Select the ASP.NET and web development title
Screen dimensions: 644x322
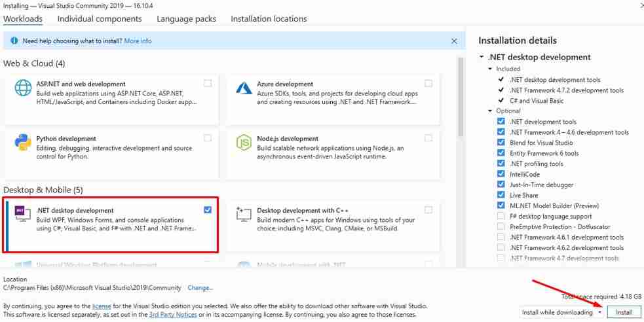point(81,84)
